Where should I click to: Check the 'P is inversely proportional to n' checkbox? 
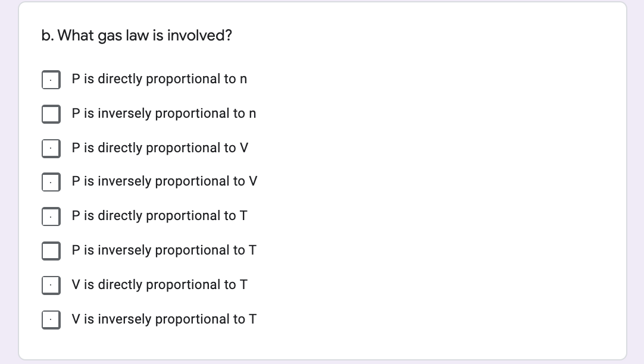pos(51,114)
